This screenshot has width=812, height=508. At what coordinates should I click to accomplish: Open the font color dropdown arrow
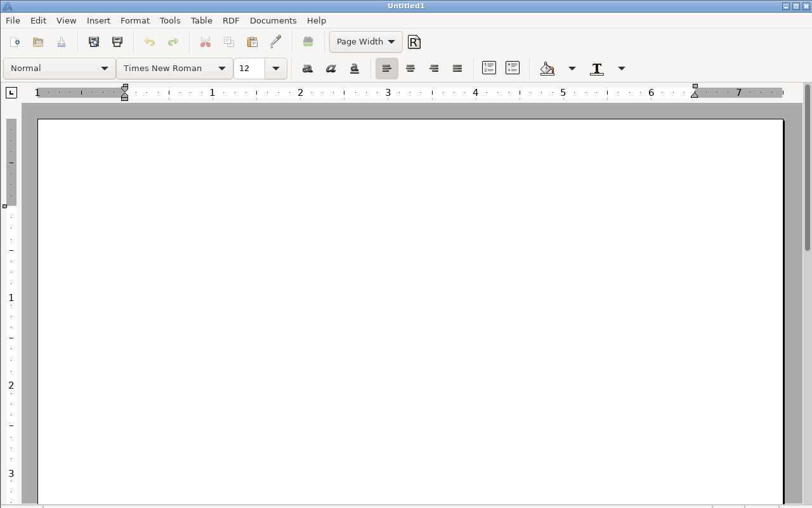622,69
